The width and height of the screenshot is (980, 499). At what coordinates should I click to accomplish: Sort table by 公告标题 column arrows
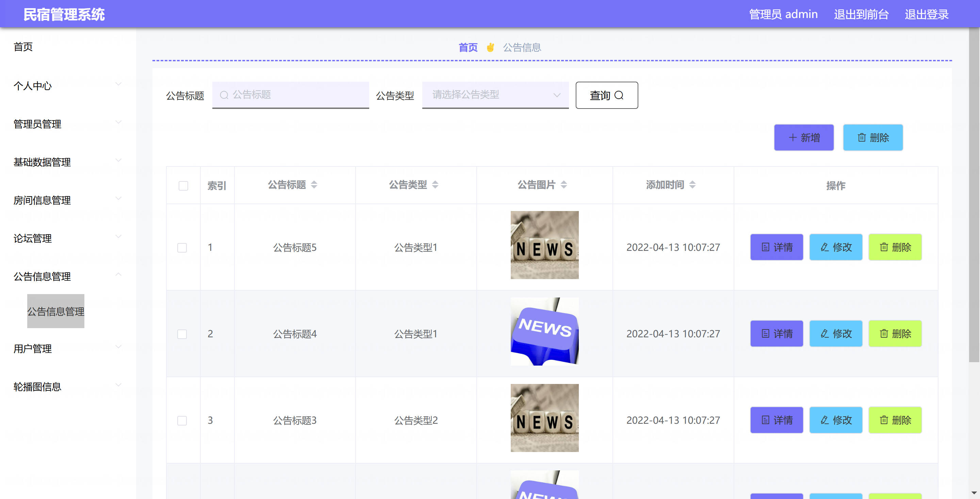coord(314,185)
